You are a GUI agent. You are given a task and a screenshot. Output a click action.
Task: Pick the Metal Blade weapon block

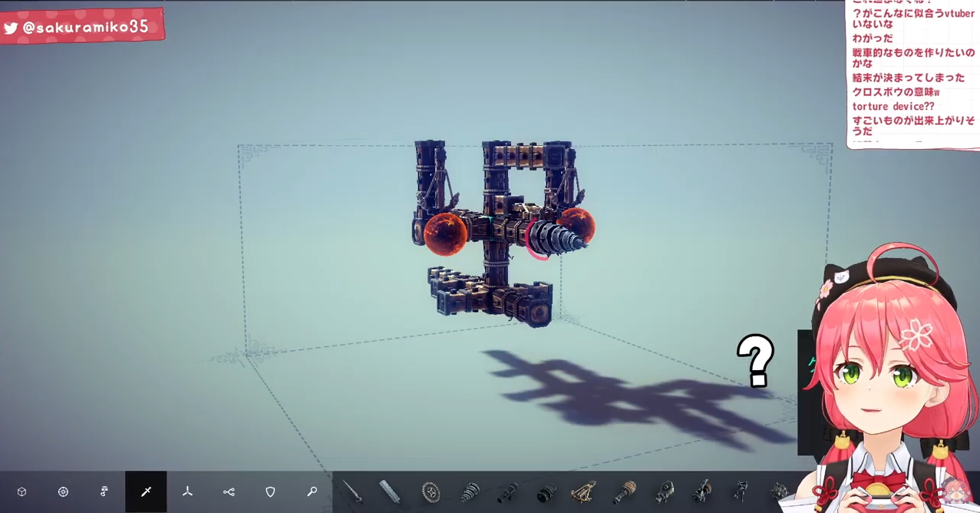pyautogui.click(x=390, y=491)
